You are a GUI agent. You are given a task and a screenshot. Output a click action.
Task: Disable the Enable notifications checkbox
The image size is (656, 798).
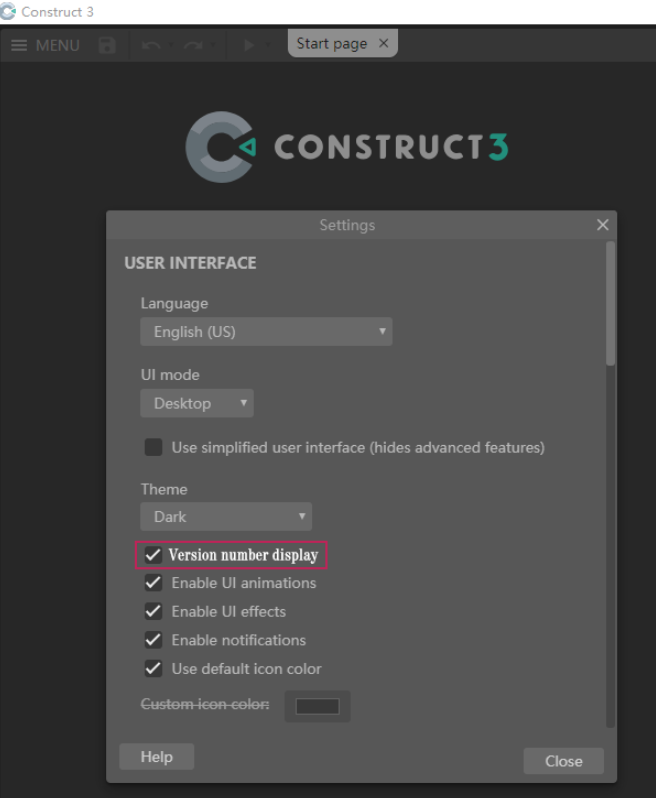point(153,640)
